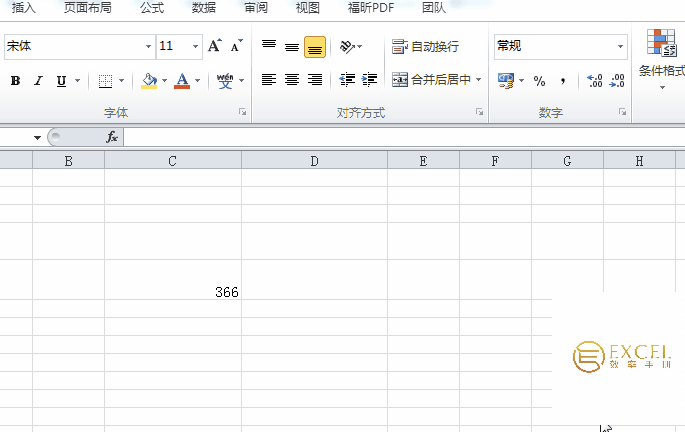Screen dimensions: 685x432
Task: Select column D header
Action: coord(315,161)
